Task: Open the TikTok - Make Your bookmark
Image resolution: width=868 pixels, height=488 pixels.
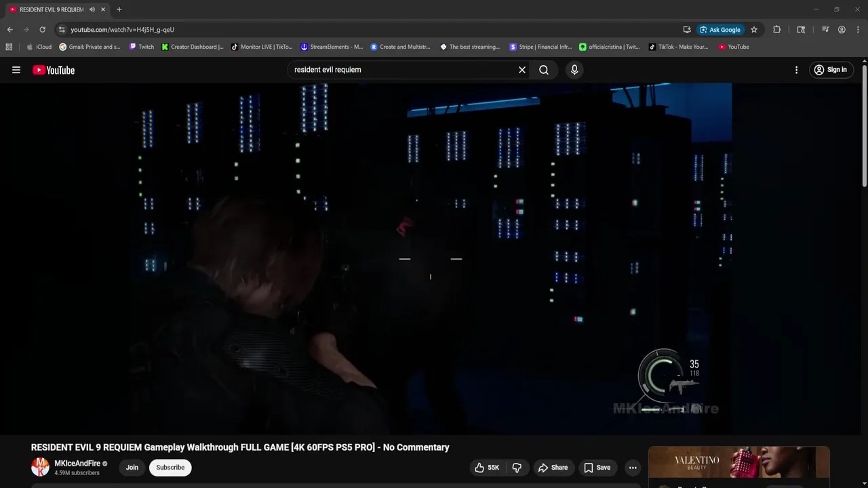Action: point(678,47)
